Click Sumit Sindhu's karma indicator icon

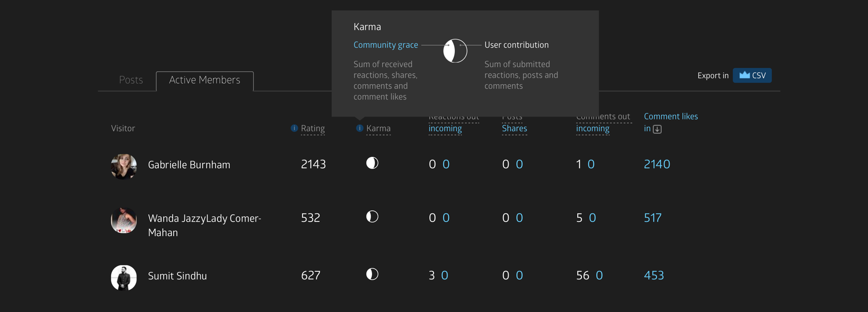point(372,274)
